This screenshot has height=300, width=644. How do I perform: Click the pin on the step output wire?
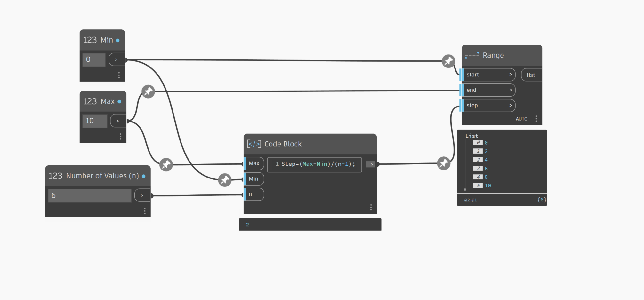click(x=444, y=163)
